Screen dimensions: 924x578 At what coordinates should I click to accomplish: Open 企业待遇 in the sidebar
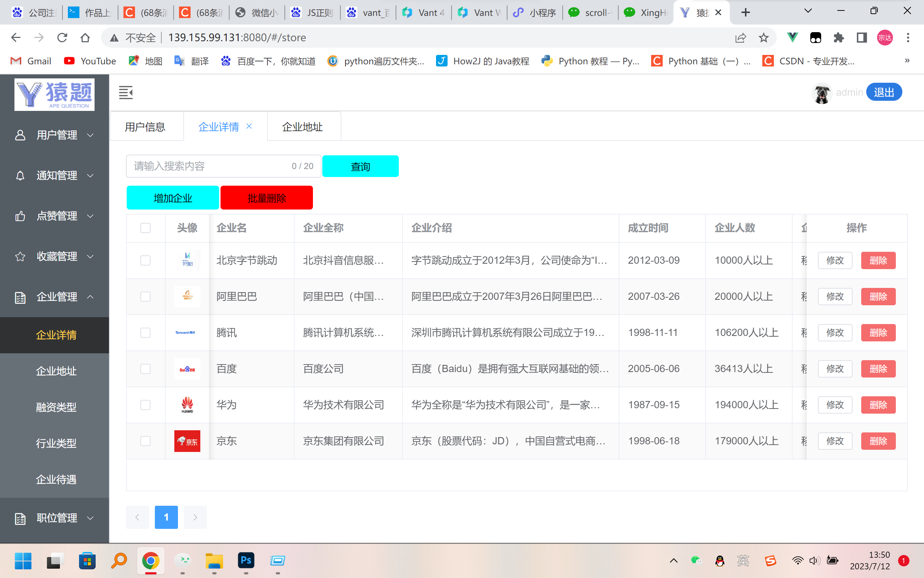(x=55, y=480)
